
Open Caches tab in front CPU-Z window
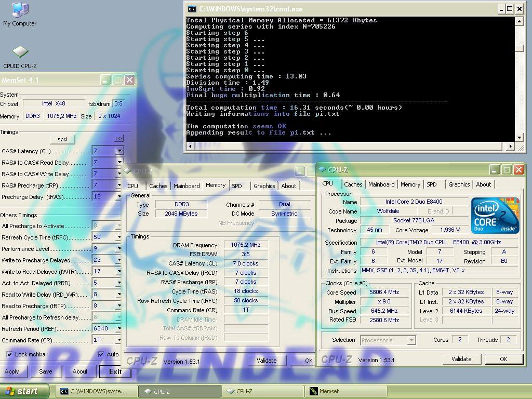(353, 184)
